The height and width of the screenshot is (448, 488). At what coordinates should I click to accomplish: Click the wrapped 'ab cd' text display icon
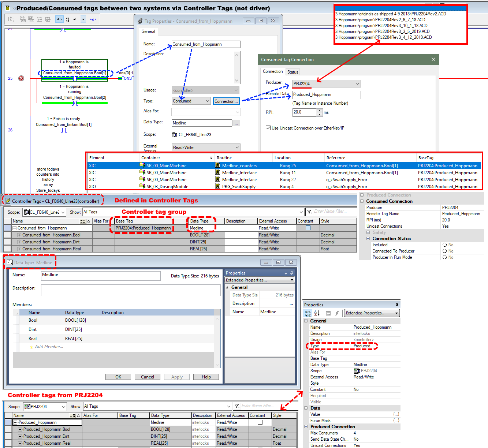tap(68, 19)
